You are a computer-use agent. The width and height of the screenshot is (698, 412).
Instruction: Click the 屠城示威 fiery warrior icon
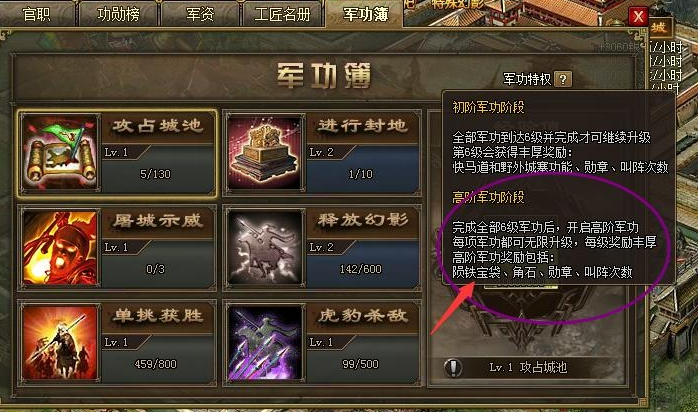tap(60, 247)
